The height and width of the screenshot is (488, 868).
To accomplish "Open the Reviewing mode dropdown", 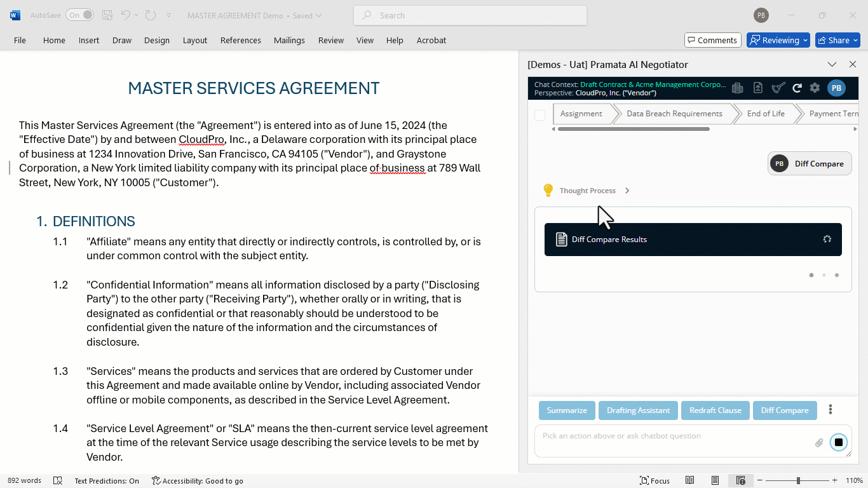I will [x=778, y=40].
